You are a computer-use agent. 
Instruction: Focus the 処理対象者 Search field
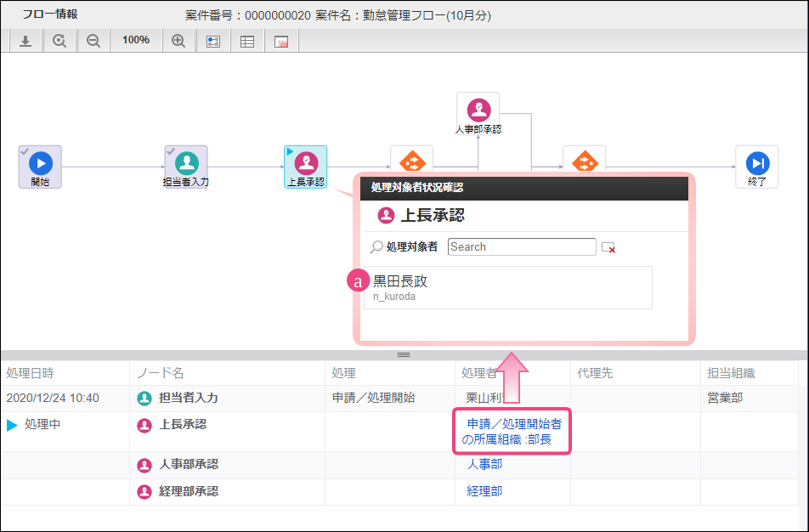point(522,246)
